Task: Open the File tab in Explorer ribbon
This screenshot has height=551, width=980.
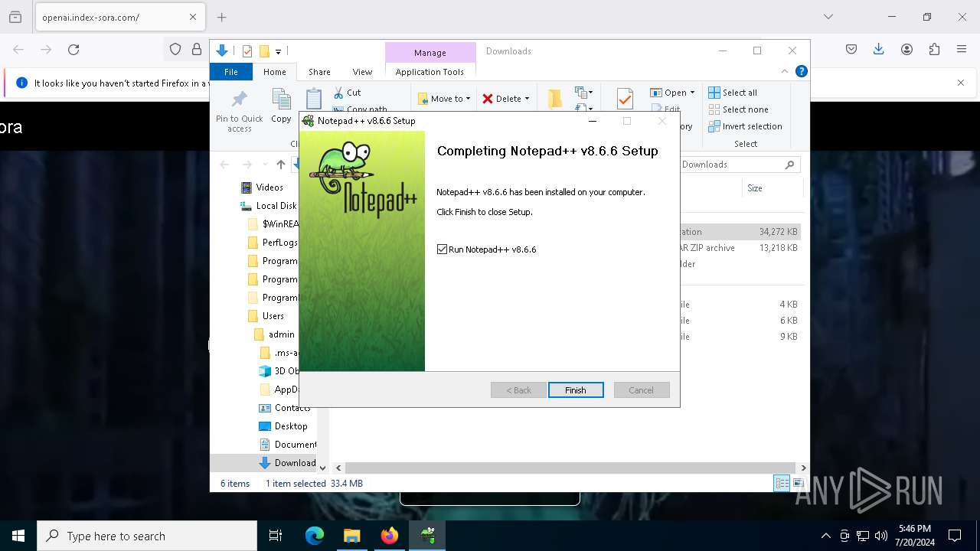Action: 230,72
